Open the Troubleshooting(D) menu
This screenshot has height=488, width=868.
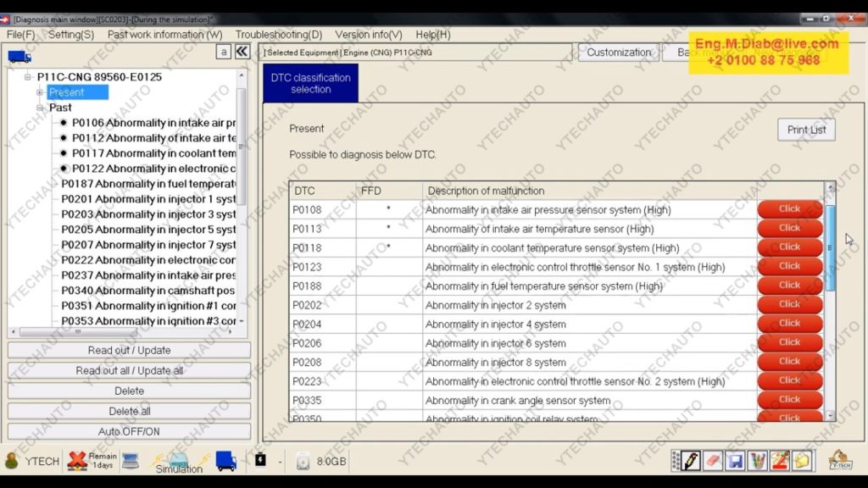(278, 35)
